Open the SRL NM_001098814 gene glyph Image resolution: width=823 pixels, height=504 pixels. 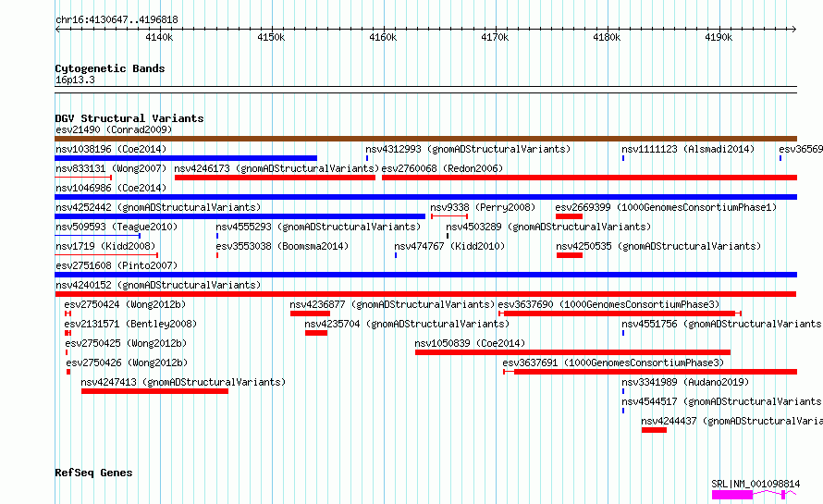755,495
